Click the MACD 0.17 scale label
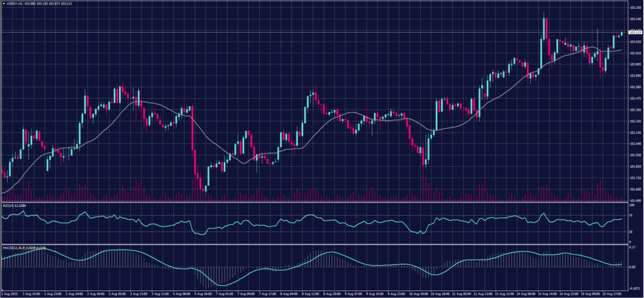The height and width of the screenshot is (298, 644). click(632, 247)
